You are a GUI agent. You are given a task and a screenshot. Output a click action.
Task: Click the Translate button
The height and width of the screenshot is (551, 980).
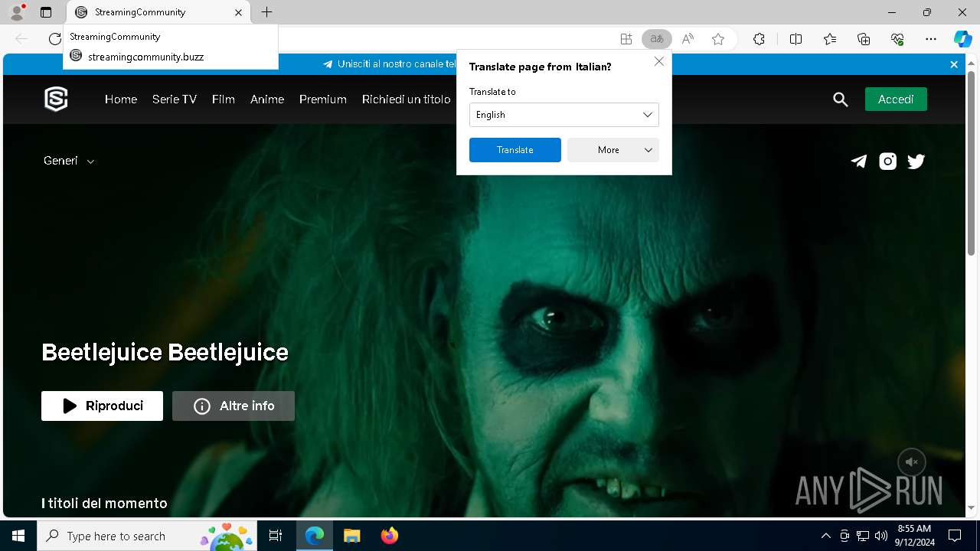coord(515,150)
